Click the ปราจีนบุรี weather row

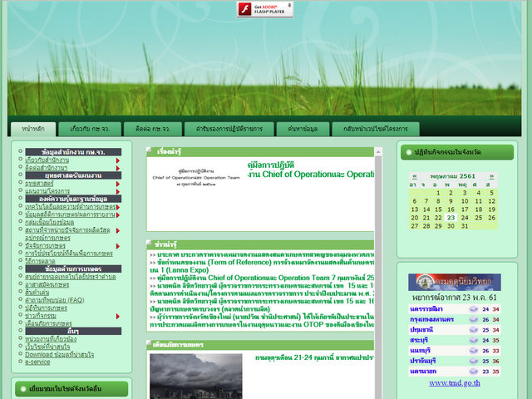[x=455, y=361]
